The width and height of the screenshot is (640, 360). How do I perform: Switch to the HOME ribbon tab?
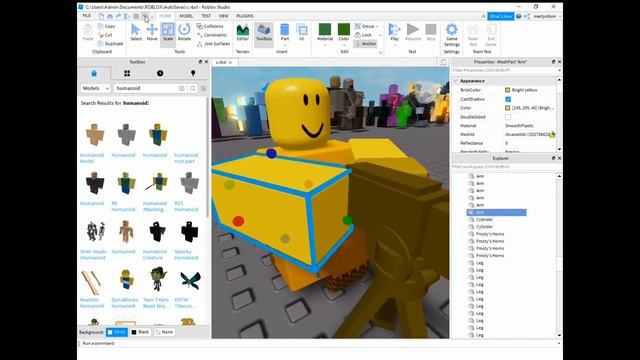click(x=165, y=16)
